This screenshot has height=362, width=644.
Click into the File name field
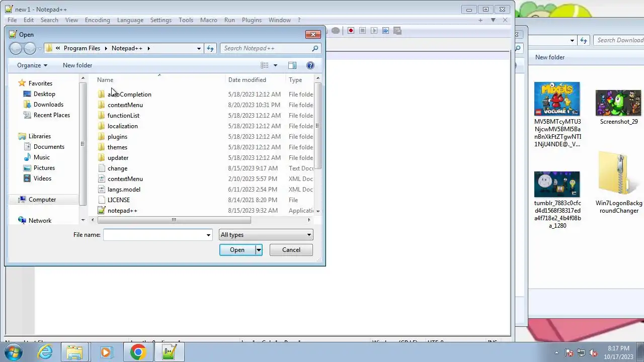[153, 235]
